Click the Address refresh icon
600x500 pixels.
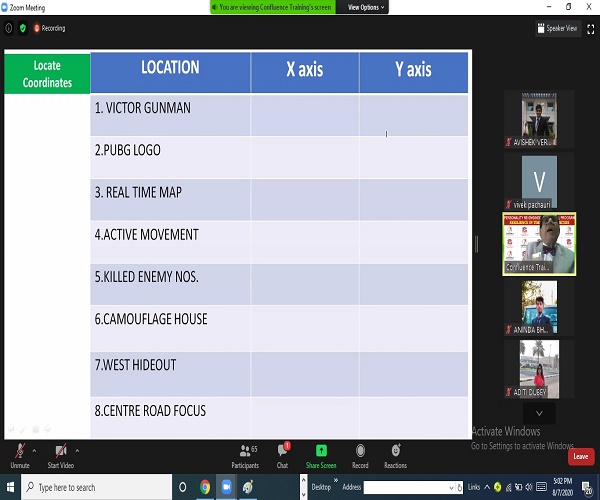point(460,488)
